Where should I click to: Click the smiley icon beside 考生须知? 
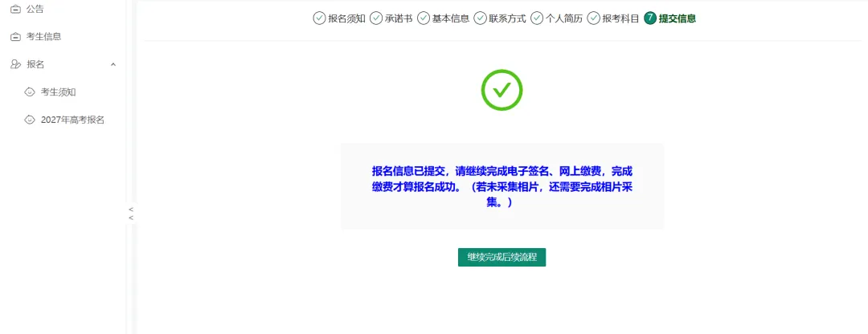click(x=30, y=92)
